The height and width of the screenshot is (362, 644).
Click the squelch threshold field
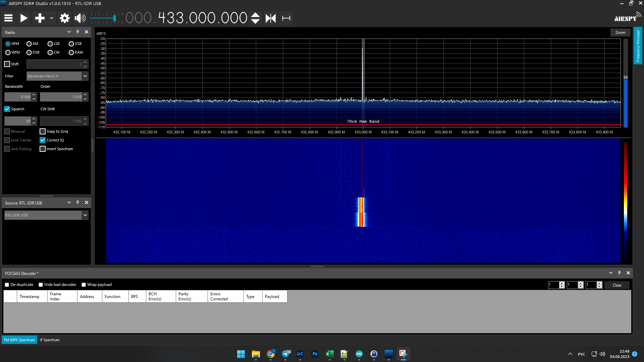(18, 121)
